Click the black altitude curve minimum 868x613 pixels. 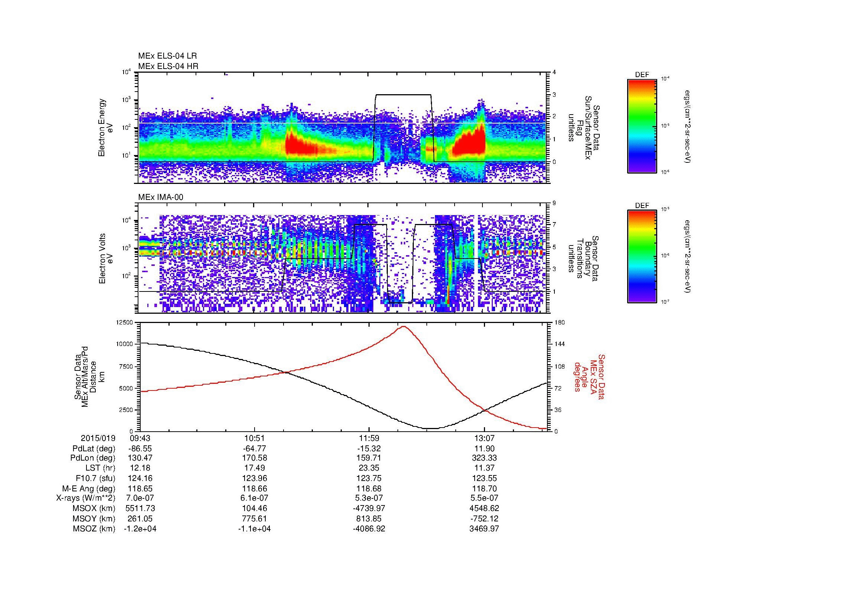[x=430, y=428]
